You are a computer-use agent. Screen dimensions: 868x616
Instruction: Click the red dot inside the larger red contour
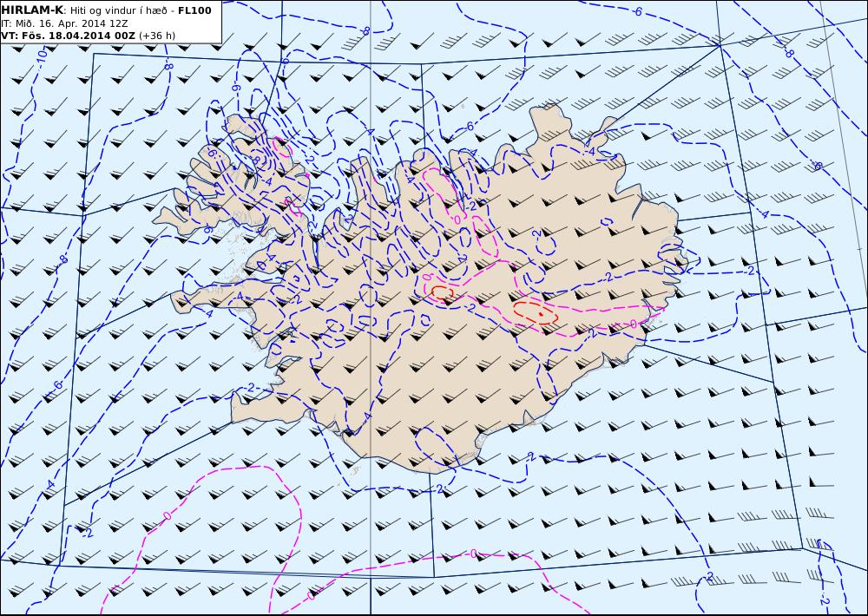coord(540,314)
